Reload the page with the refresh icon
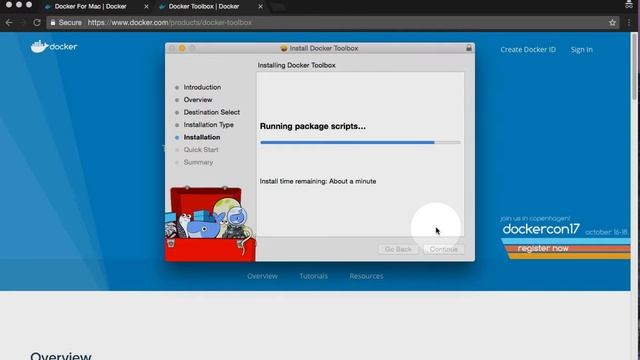 click(37, 22)
